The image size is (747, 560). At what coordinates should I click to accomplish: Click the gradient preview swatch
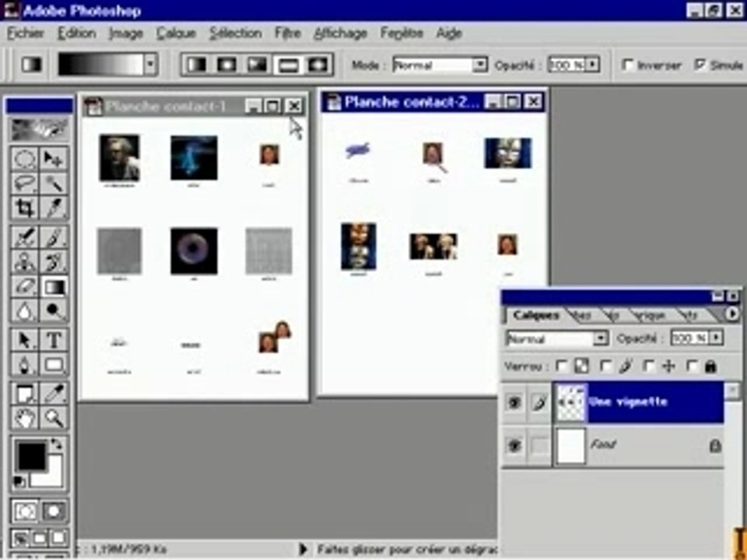point(100,65)
